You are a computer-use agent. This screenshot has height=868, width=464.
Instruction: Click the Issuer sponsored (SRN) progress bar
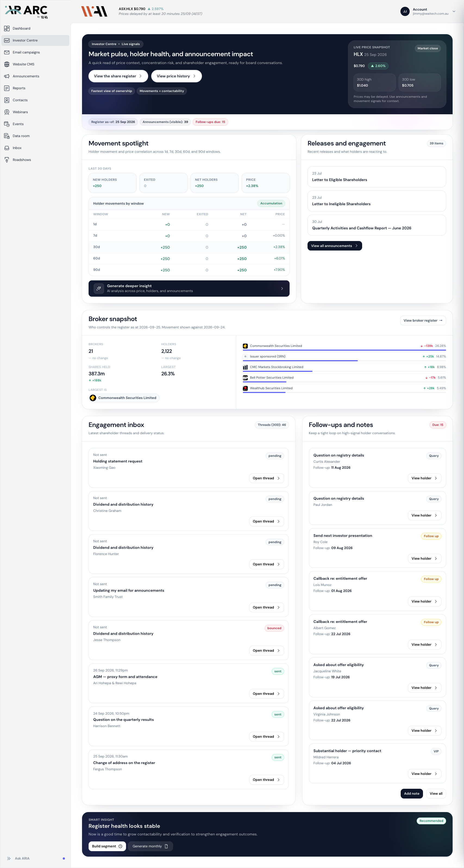(344, 360)
